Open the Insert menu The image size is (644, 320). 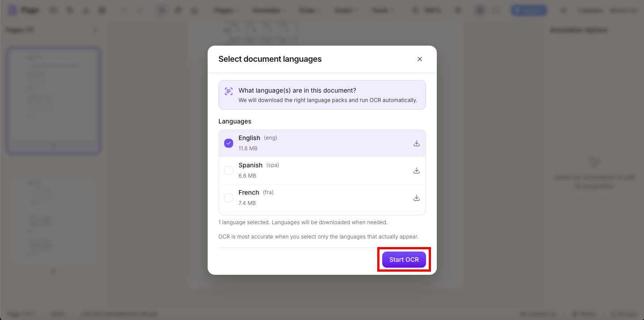(x=345, y=10)
